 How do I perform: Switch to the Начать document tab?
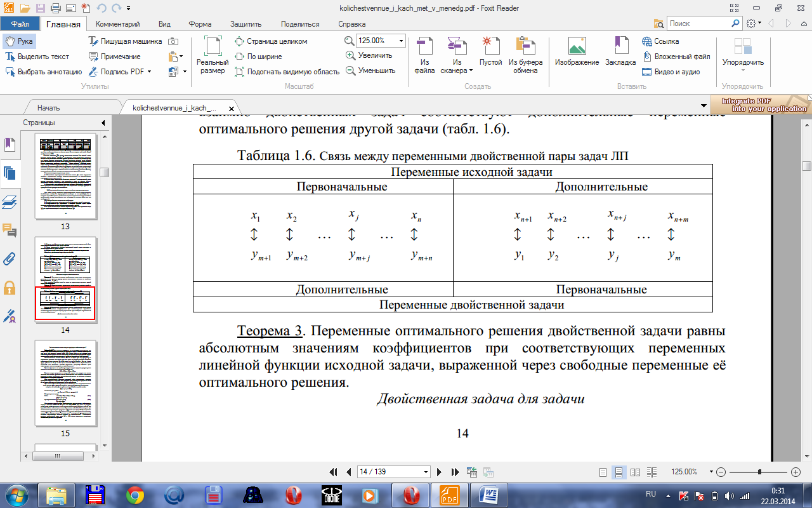pyautogui.click(x=48, y=108)
